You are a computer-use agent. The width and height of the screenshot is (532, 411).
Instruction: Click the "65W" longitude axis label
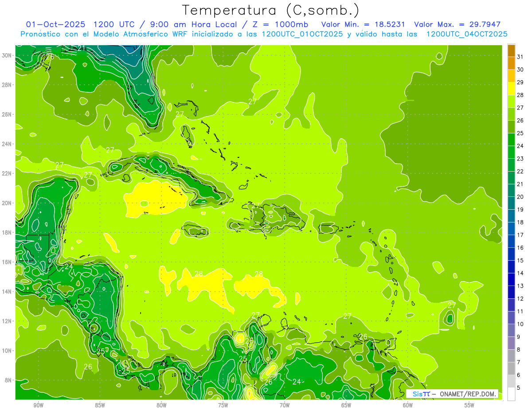point(346,405)
